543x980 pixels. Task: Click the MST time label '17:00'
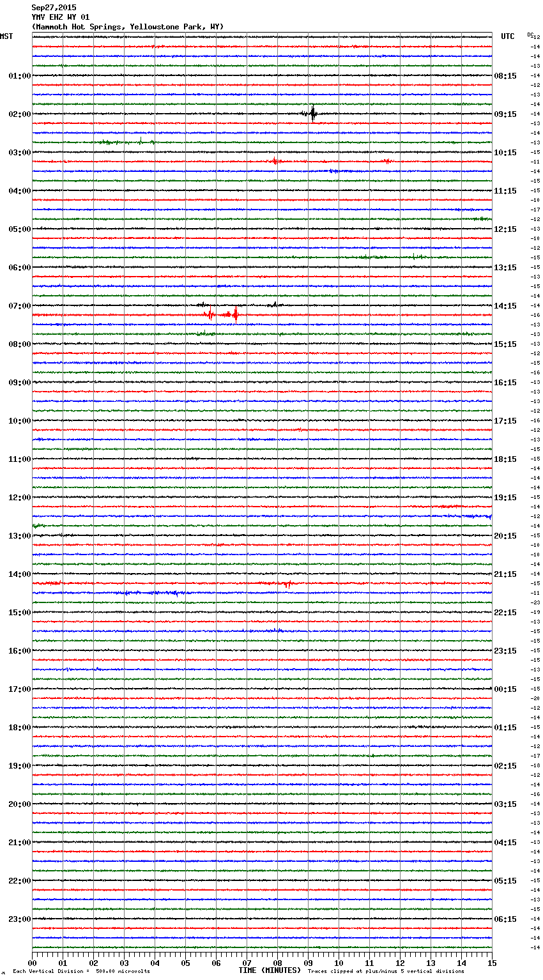tap(19, 689)
